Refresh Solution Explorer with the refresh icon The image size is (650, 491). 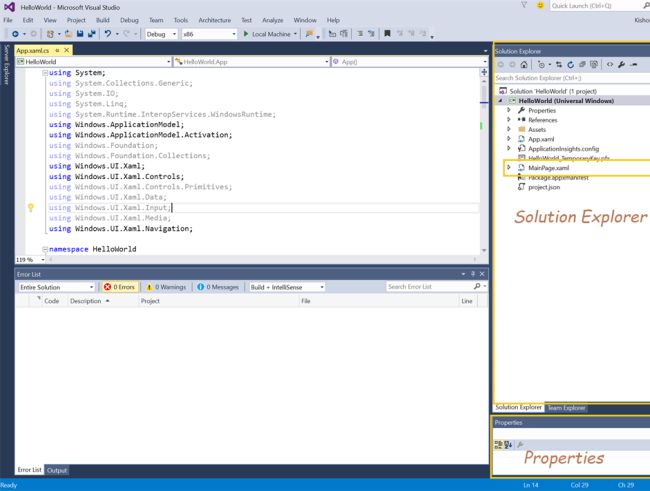[570, 65]
